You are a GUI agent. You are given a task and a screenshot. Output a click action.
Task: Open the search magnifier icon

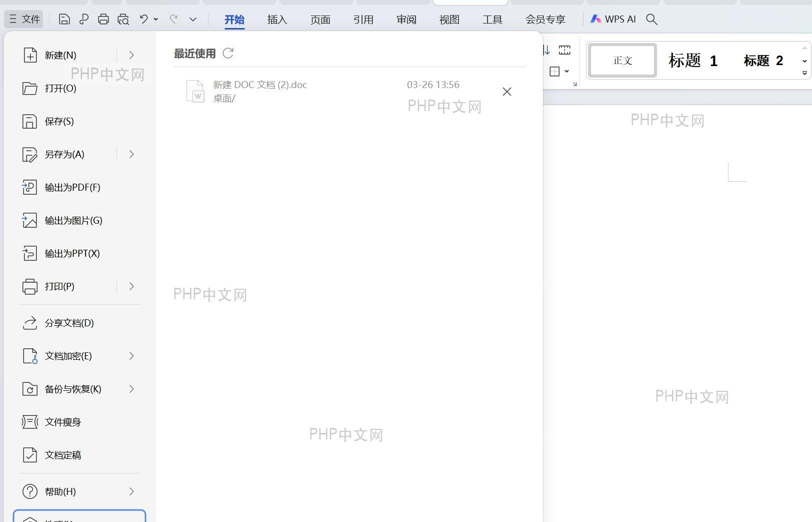651,19
